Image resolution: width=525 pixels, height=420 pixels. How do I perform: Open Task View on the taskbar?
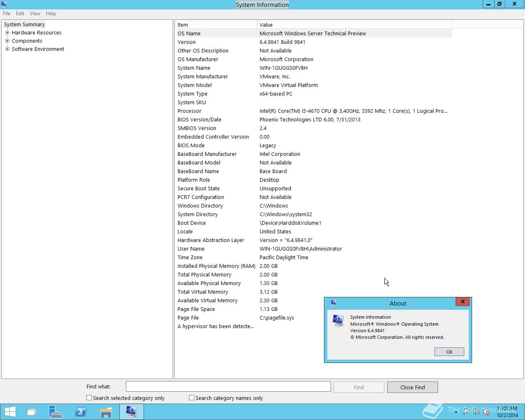pyautogui.click(x=32, y=412)
